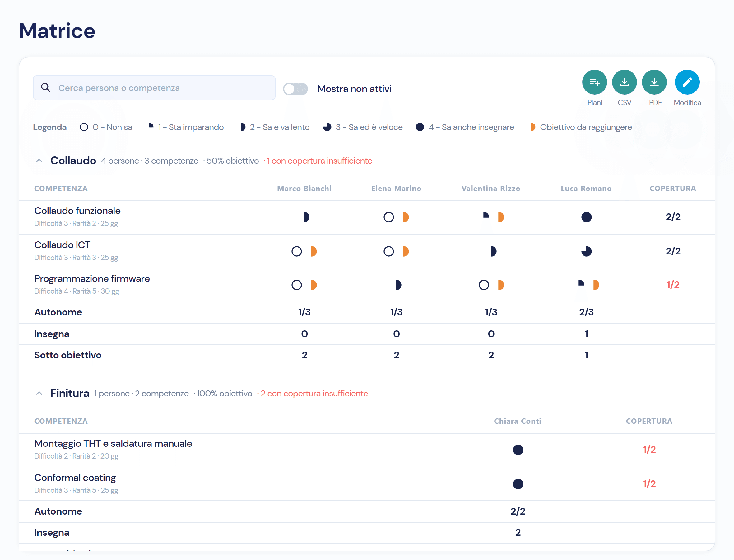The image size is (734, 560).
Task: Click the red 1/2 coverage for Programmazione firmware
Action: [673, 285]
